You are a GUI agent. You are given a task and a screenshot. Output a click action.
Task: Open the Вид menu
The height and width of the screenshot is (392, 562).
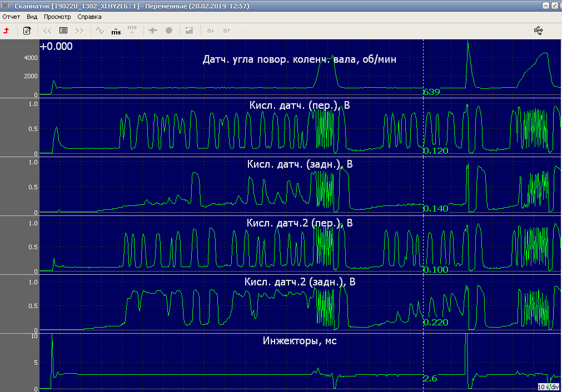[x=32, y=17]
